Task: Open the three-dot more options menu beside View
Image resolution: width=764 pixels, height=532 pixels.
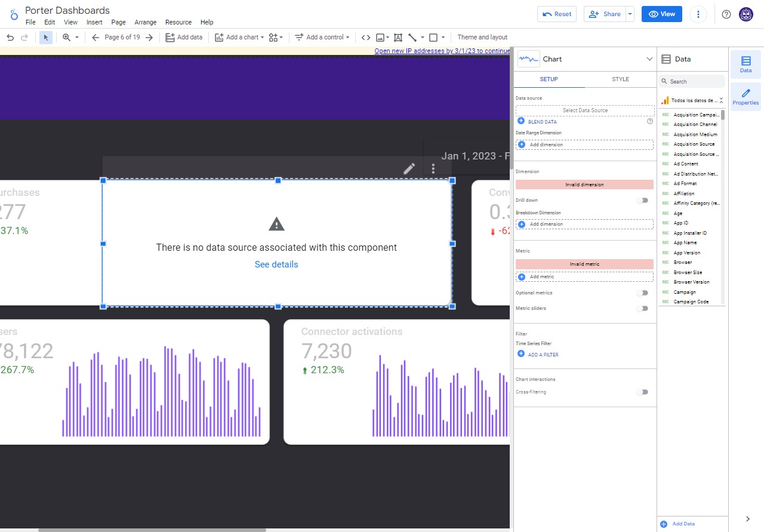Action: coord(698,14)
